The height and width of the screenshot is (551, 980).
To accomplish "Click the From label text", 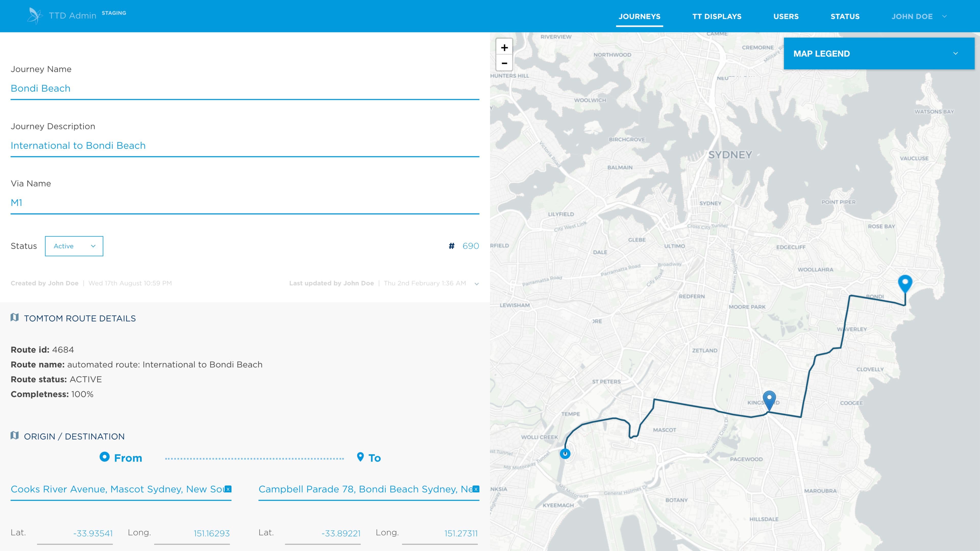I will (128, 458).
